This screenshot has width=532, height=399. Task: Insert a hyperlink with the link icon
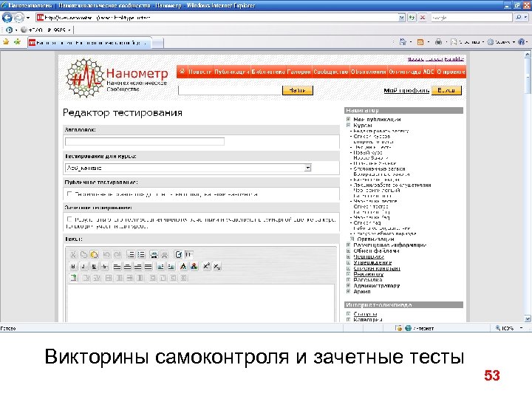pyautogui.click(x=154, y=254)
